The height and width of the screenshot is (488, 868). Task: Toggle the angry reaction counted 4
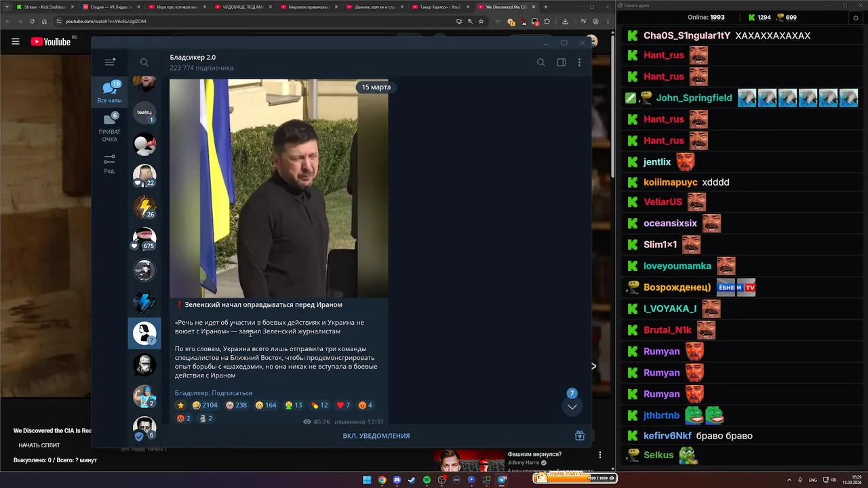coord(366,405)
